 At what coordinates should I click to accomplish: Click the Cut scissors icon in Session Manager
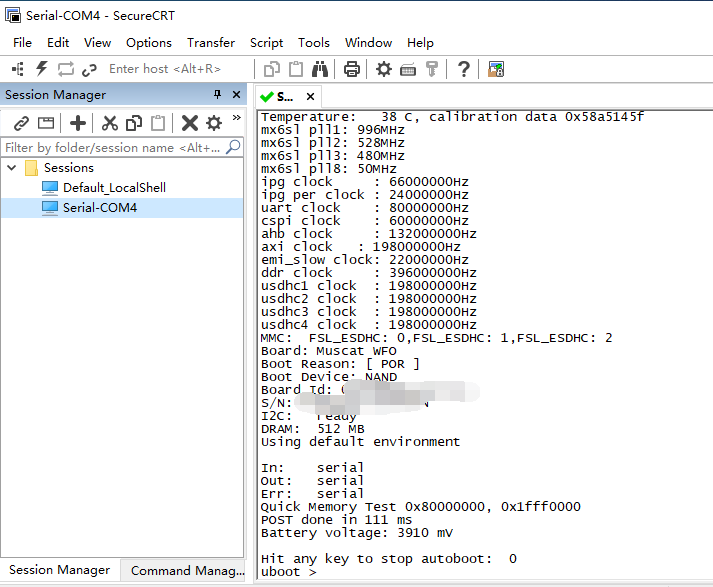click(x=110, y=123)
